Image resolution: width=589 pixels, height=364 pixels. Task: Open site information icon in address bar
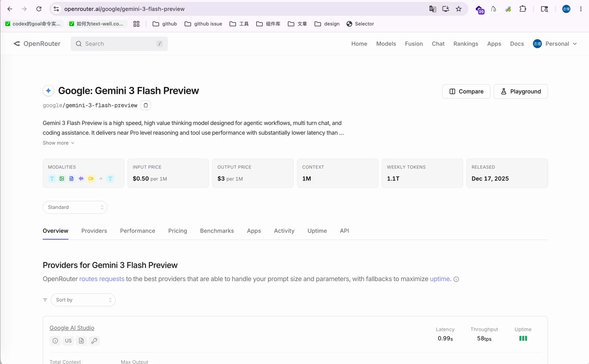click(56, 9)
